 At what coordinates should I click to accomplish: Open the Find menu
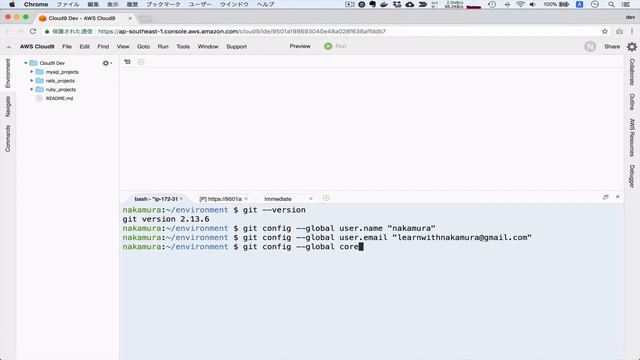pos(103,47)
